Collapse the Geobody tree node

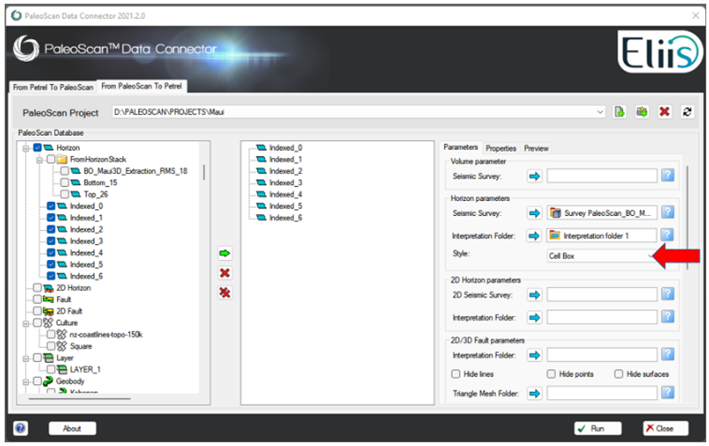26,381
